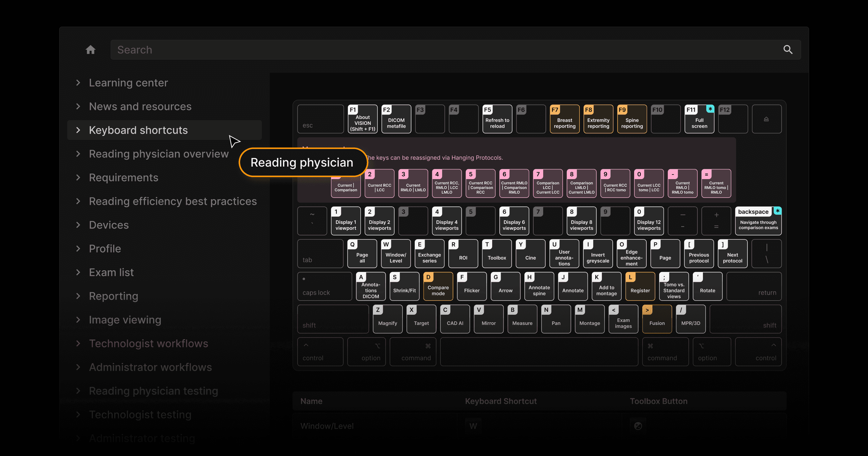Click the D Compare mode key
This screenshot has width=868, height=456.
point(438,286)
